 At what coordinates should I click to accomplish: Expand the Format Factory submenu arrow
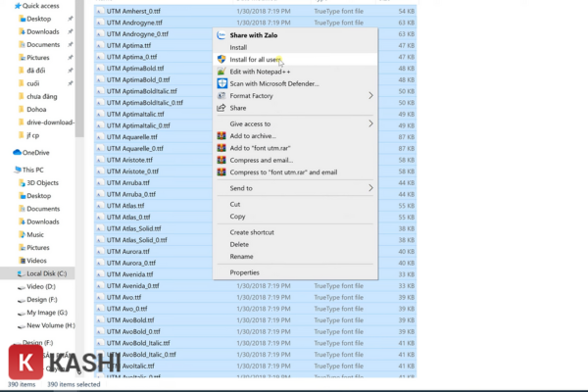[370, 96]
